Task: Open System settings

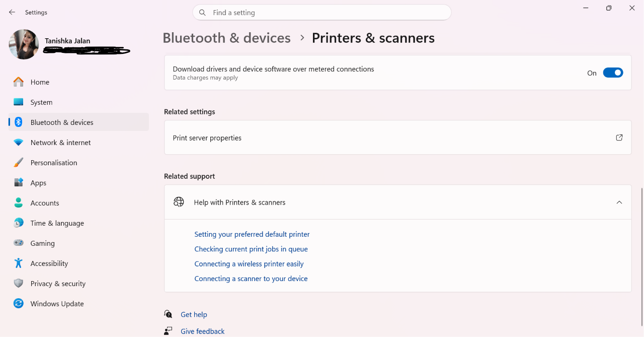Action: coord(78,102)
